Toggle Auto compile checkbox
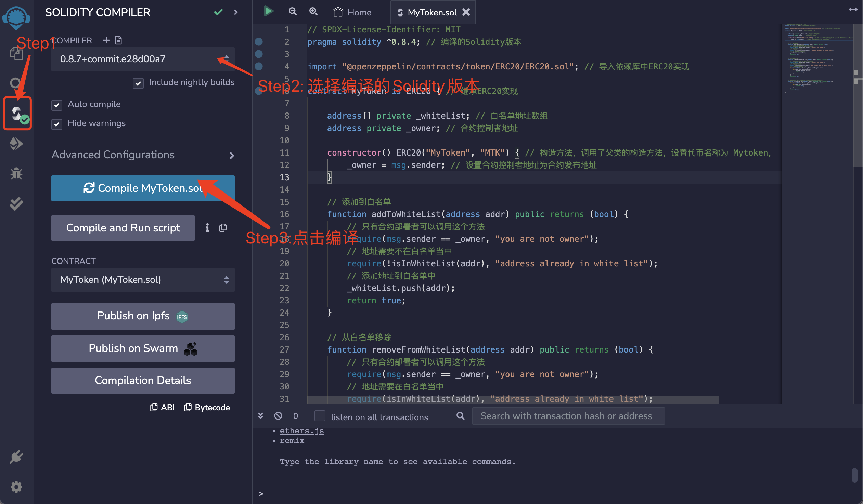This screenshot has width=863, height=504. point(57,105)
